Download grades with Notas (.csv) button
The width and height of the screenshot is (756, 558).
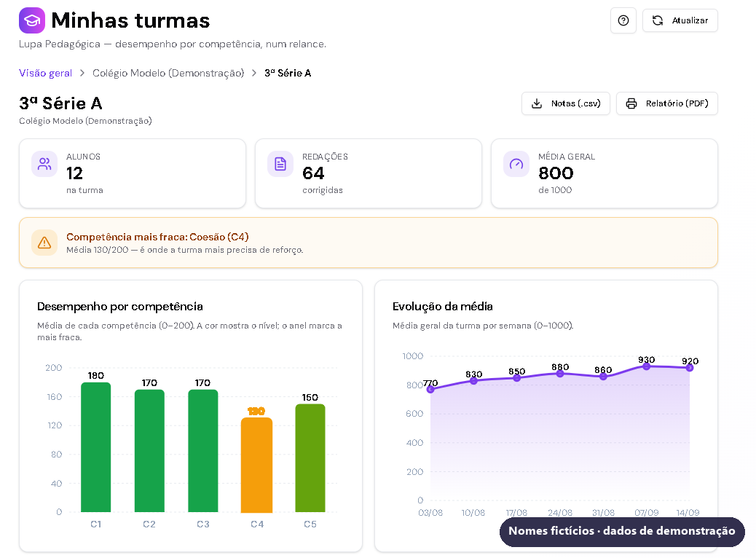click(566, 103)
